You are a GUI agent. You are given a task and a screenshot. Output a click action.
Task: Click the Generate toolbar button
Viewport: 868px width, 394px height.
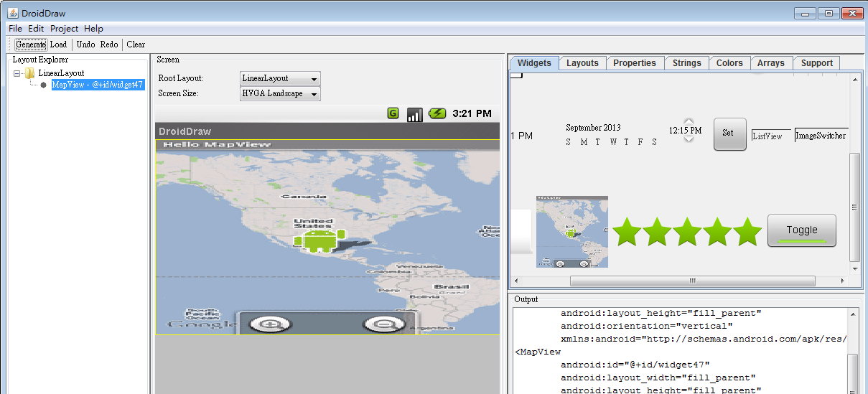click(31, 44)
